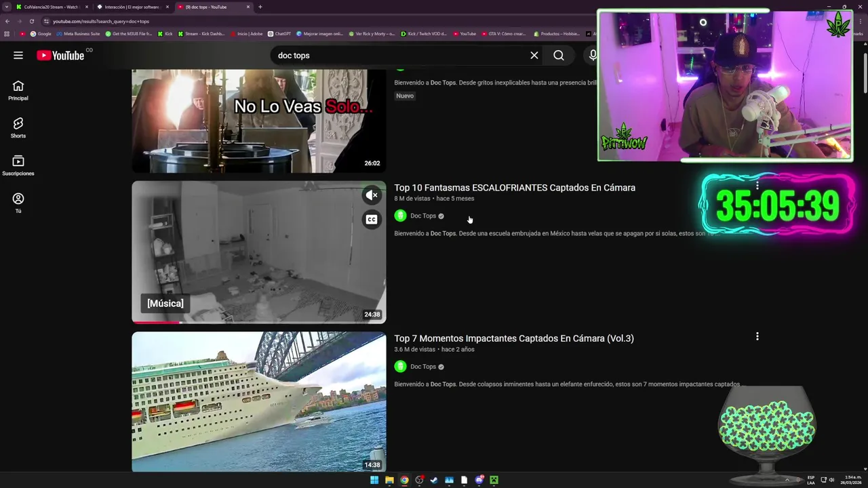Open the Stream Kick Dashboard bookmark
868x488 pixels.
(201, 34)
